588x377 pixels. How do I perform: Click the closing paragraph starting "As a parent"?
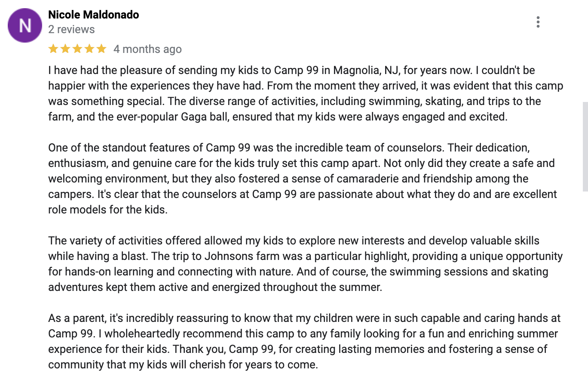[x=304, y=341]
